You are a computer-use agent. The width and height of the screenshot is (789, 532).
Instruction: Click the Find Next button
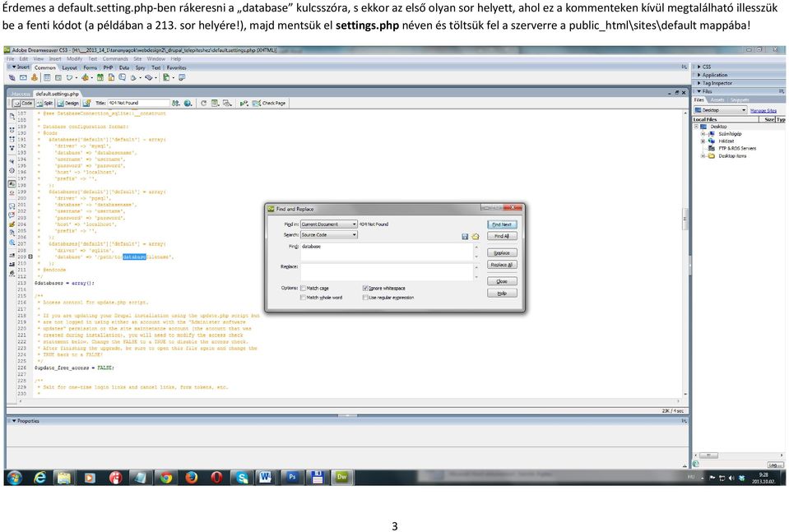(502, 224)
